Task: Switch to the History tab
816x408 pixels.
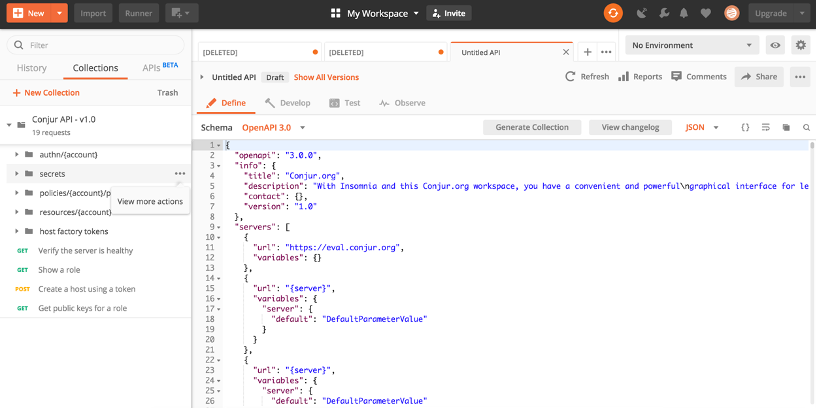Action: pyautogui.click(x=32, y=68)
